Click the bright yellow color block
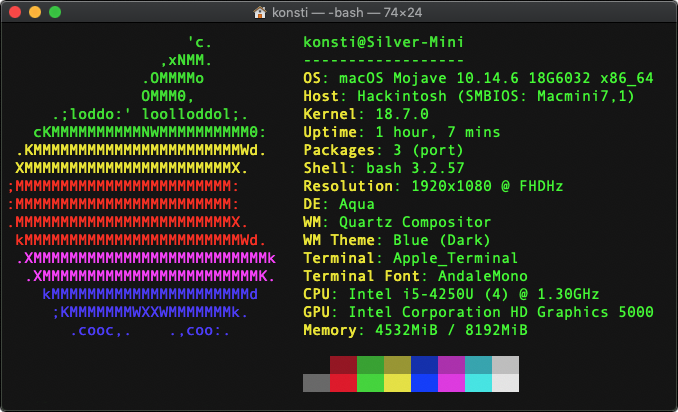Screen dimensions: 678x412 click(397, 383)
